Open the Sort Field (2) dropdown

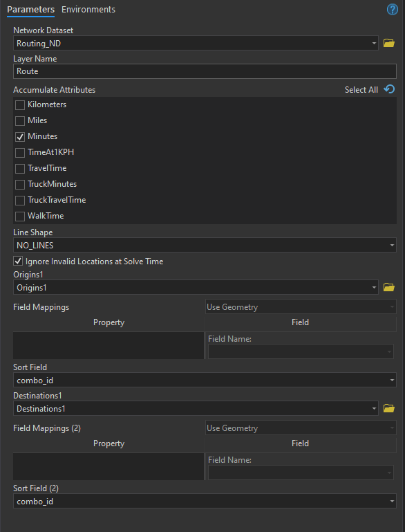point(205,501)
